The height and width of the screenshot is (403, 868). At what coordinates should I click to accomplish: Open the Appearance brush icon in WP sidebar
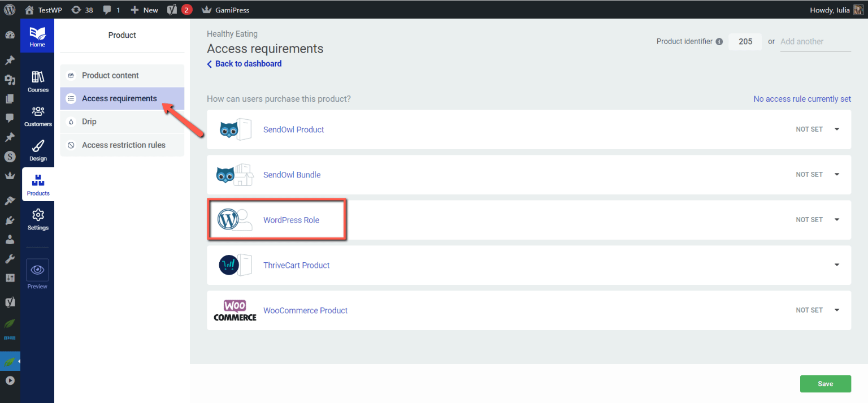pyautogui.click(x=10, y=201)
